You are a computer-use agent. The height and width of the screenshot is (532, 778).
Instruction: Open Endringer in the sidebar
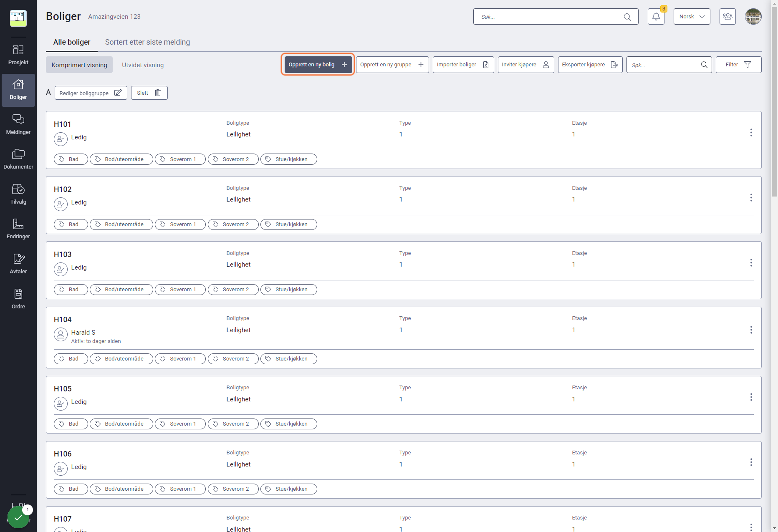[18, 229]
